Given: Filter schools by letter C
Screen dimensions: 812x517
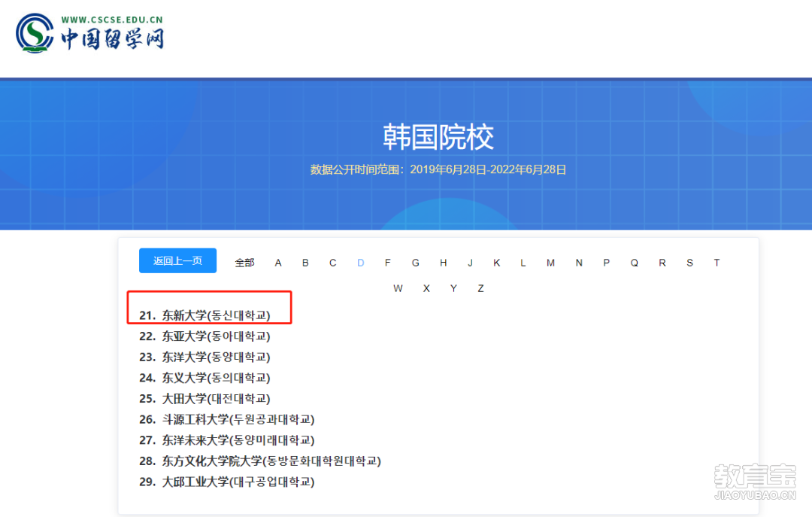Looking at the screenshot, I should 333,263.
